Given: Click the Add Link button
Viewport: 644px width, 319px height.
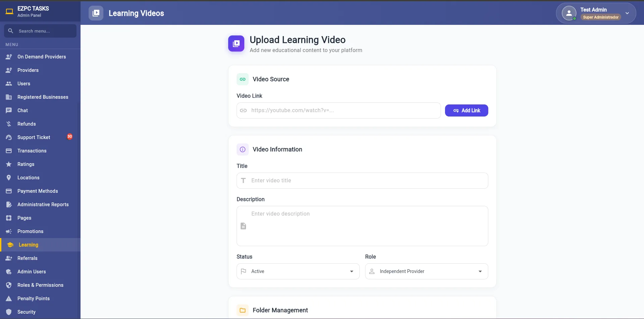Looking at the screenshot, I should pos(466,110).
